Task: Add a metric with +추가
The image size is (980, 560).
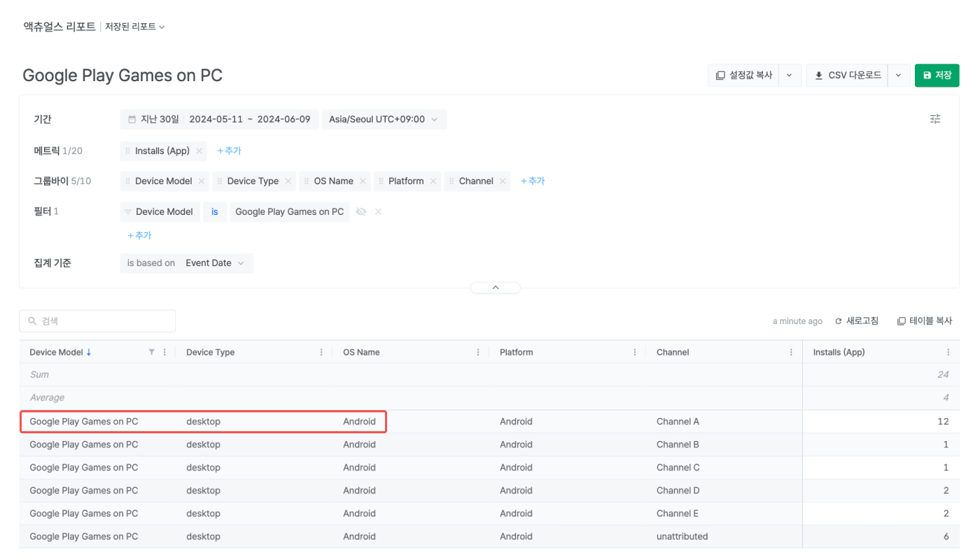Action: point(229,150)
